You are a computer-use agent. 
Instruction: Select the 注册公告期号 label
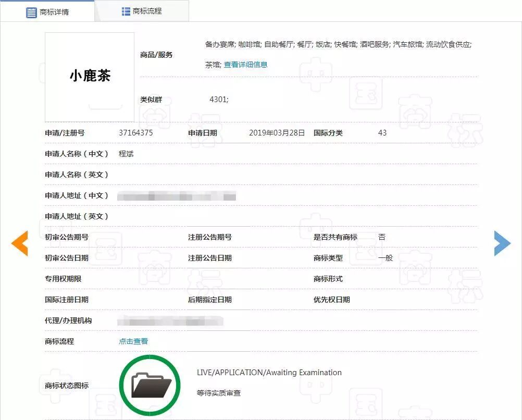tap(210, 237)
